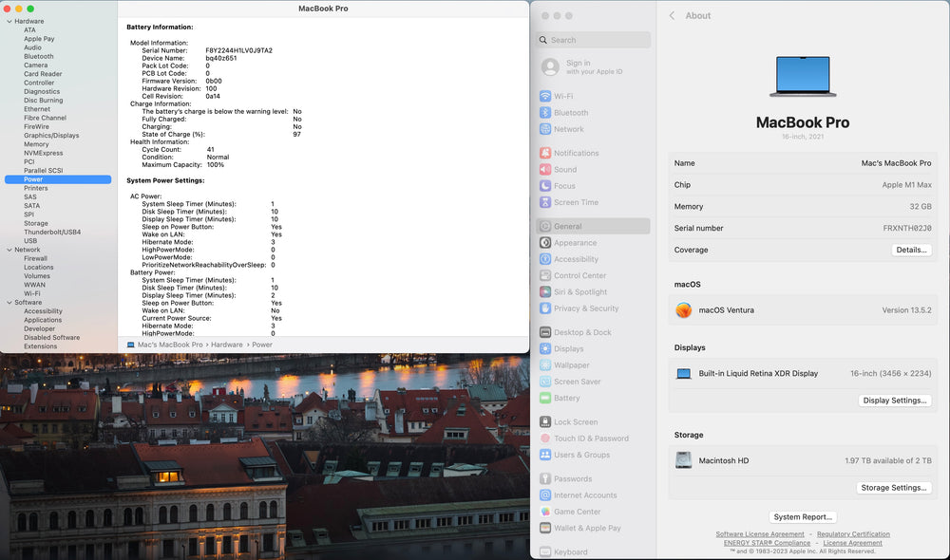Go back using the chevron beside About
This screenshot has height=560, width=950.
(672, 15)
